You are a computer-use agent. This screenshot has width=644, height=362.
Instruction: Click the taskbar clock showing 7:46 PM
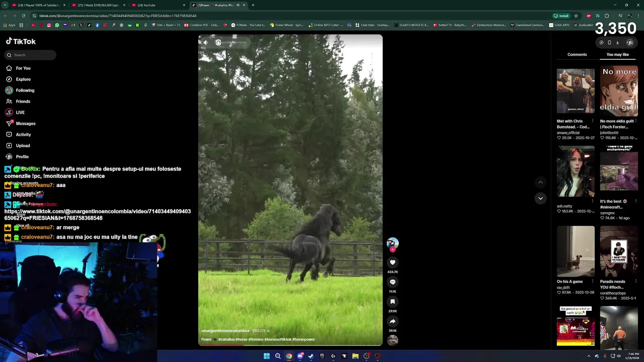pos(633,356)
